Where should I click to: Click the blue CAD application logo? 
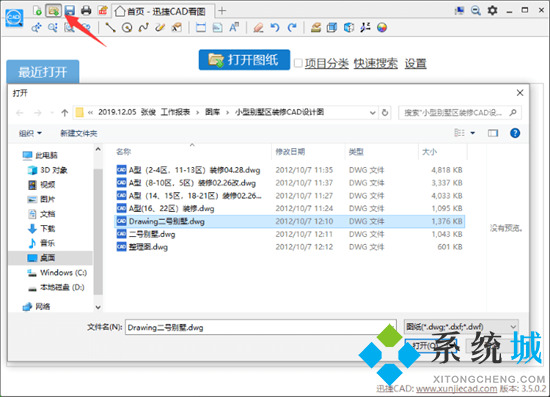[14, 18]
